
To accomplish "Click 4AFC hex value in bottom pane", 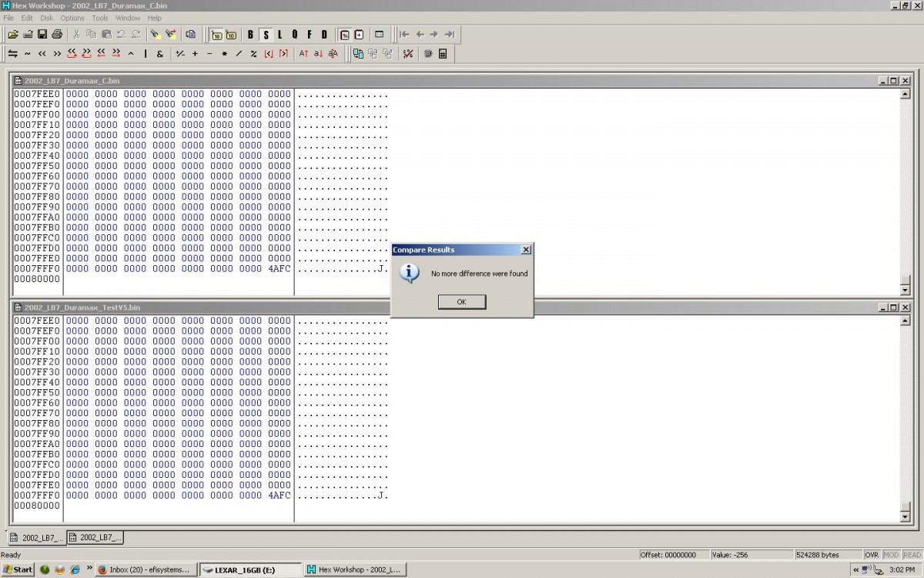I will [280, 496].
